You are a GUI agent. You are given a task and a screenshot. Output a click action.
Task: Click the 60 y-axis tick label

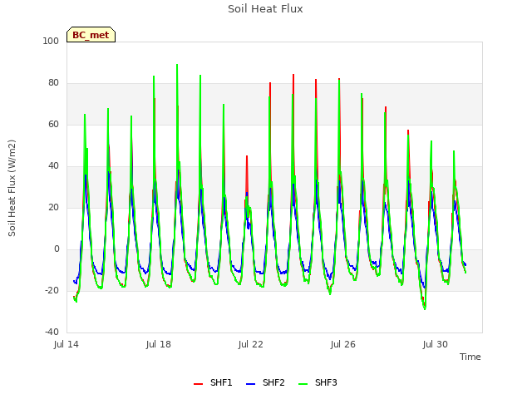[53, 124]
